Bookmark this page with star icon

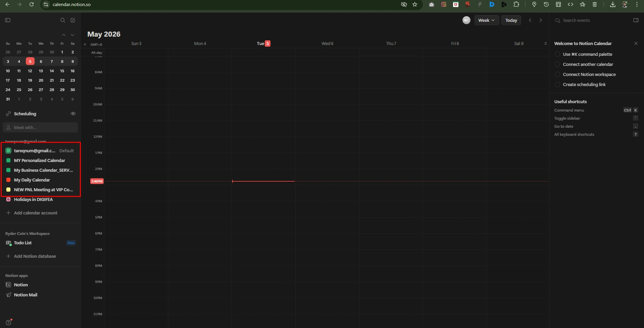415,4
